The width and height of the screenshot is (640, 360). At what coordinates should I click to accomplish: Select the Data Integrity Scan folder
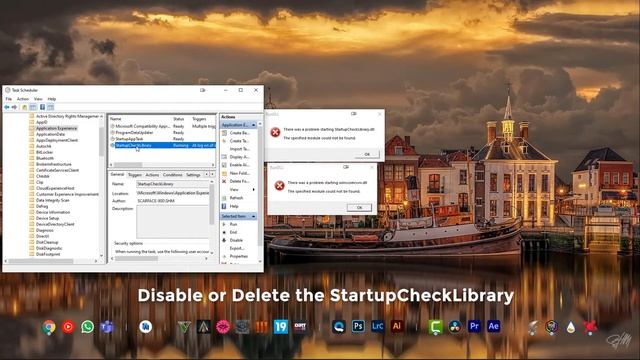click(53, 200)
